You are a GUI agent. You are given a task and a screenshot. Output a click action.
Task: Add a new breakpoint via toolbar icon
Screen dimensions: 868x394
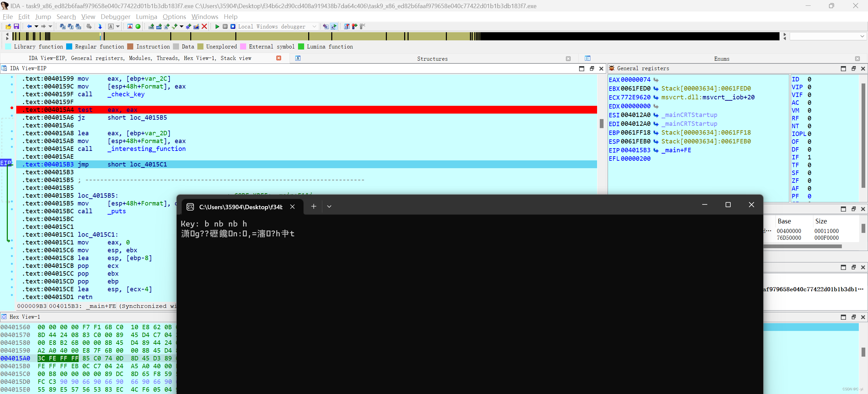click(x=354, y=26)
